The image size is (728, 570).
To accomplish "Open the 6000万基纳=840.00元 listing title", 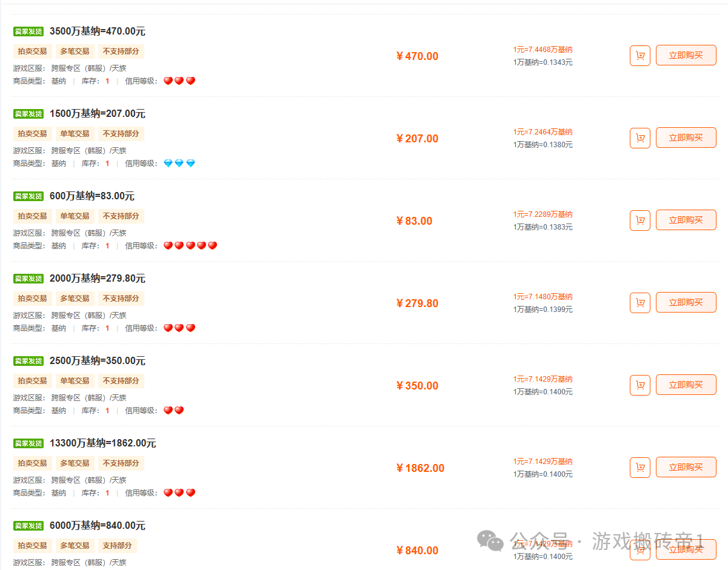I will 97,526.
